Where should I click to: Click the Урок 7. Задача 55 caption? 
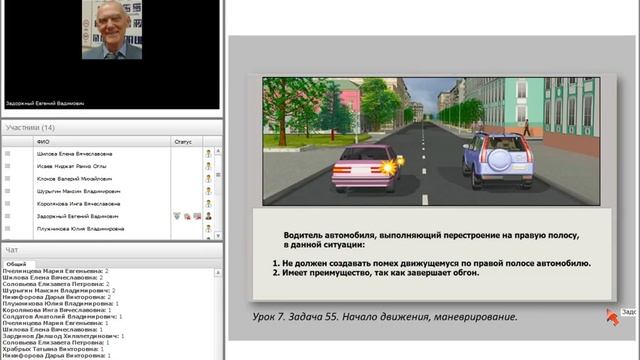385,317
